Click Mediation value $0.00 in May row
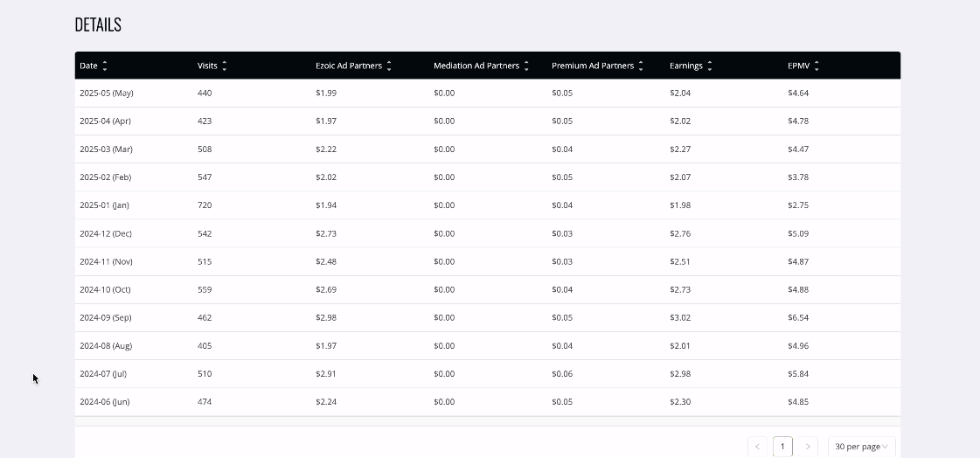 [x=444, y=94]
